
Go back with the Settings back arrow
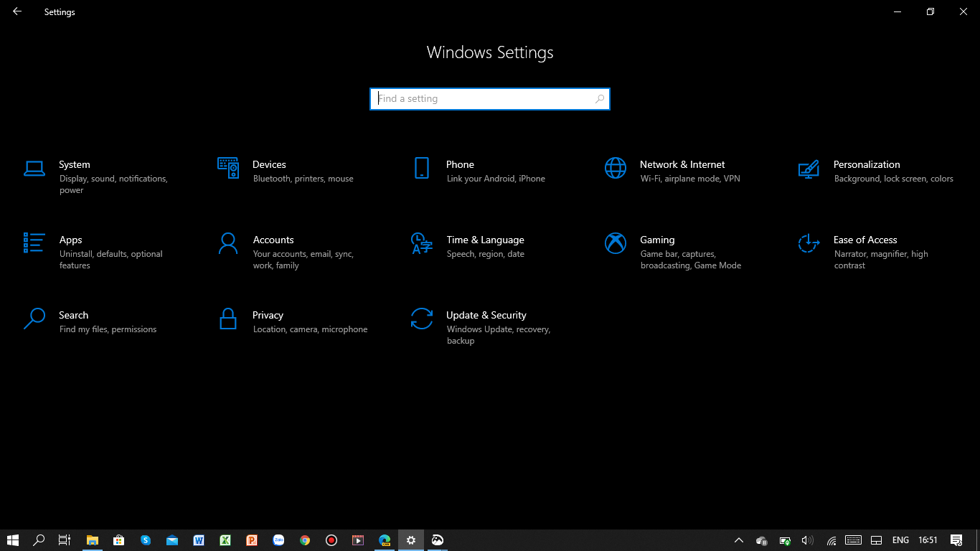point(17,11)
